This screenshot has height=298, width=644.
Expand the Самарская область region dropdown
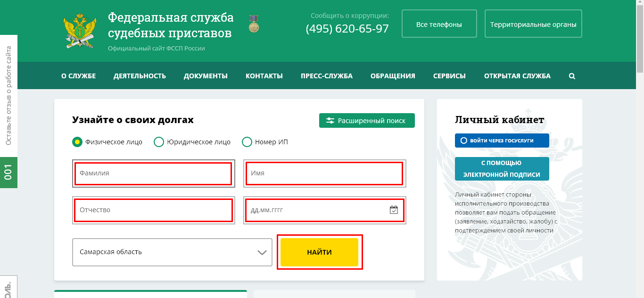pos(172,252)
